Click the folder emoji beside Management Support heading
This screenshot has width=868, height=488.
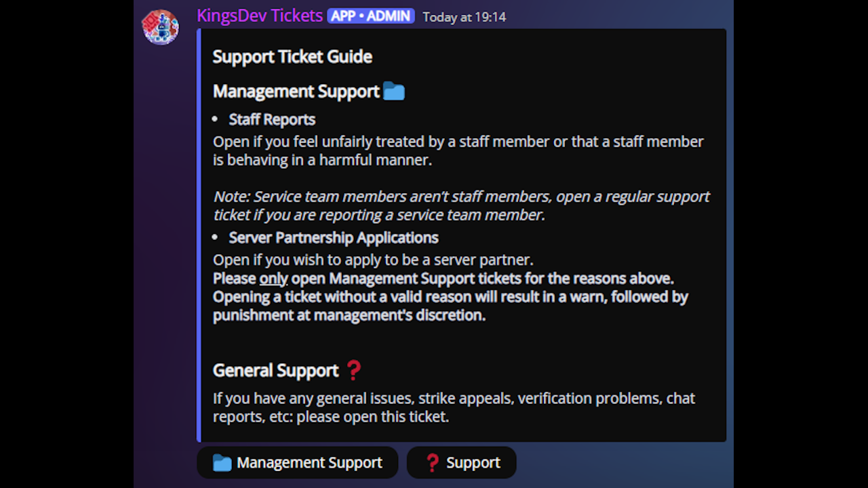coord(394,91)
